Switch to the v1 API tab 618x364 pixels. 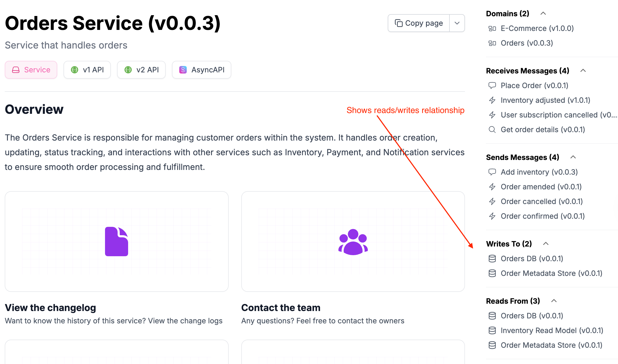(87, 70)
